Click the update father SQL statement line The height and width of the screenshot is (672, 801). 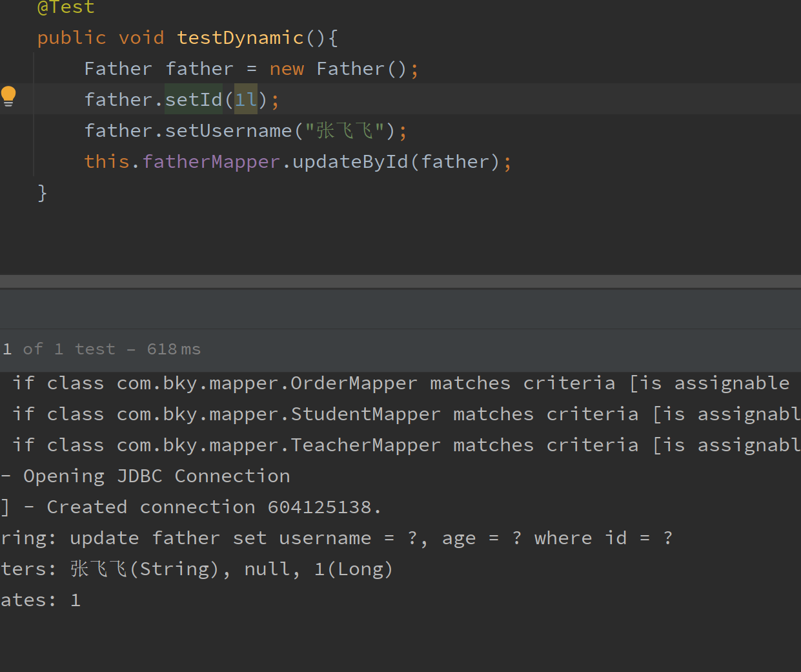[x=370, y=538]
